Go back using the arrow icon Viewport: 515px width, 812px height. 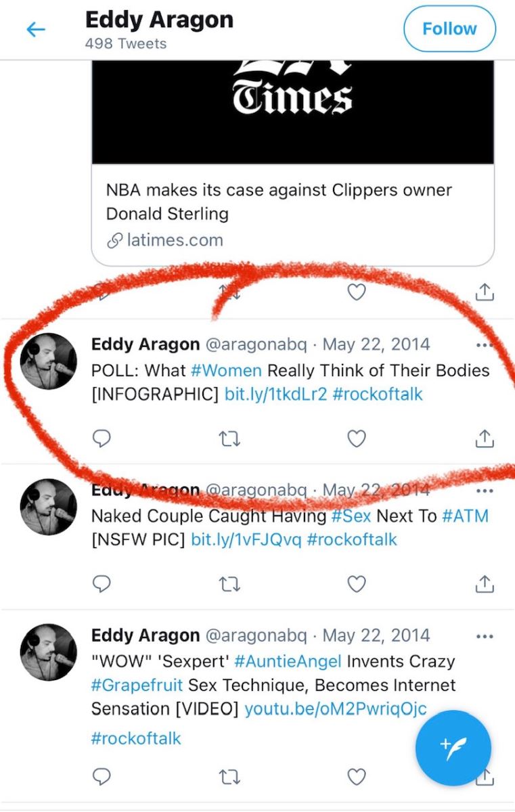[35, 29]
